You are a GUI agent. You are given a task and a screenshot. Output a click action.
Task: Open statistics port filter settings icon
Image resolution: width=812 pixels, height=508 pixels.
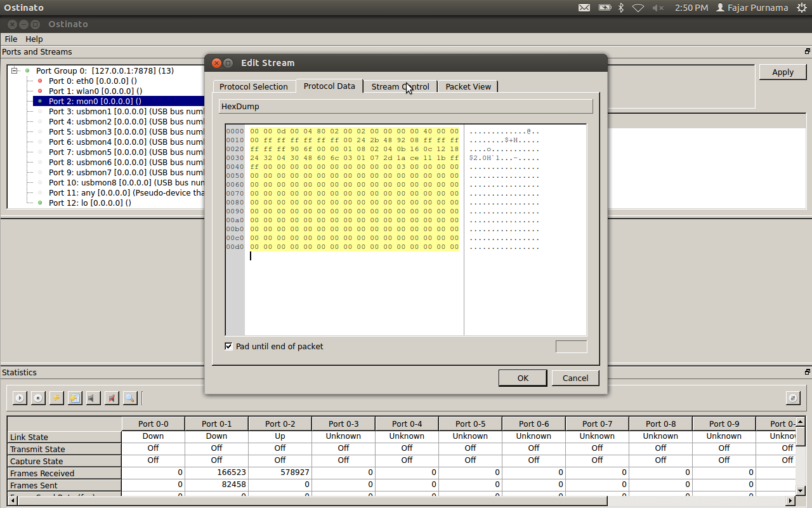[x=792, y=398]
